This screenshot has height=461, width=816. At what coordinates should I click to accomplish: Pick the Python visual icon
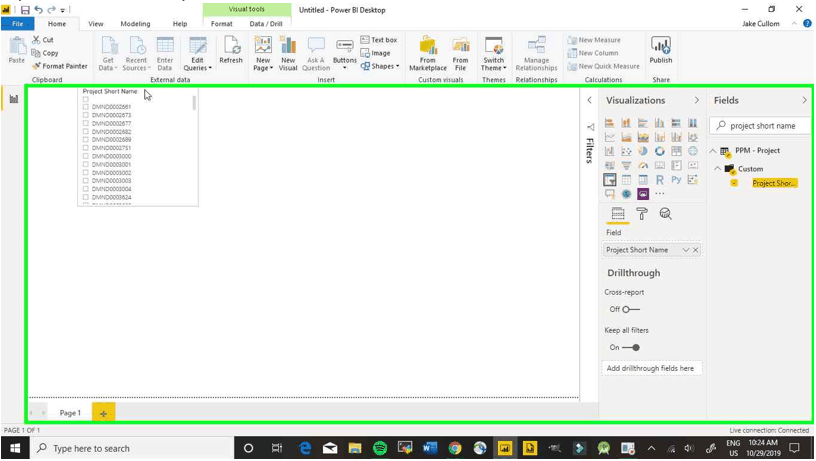coord(676,180)
